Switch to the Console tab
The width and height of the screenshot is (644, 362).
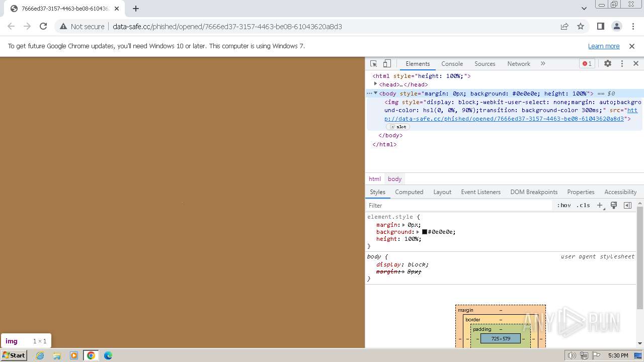coord(452,64)
